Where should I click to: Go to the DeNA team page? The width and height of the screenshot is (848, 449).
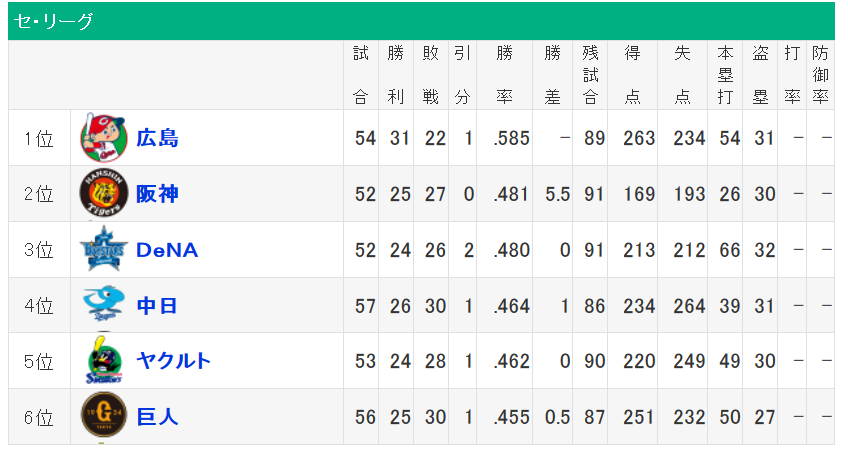click(x=167, y=250)
